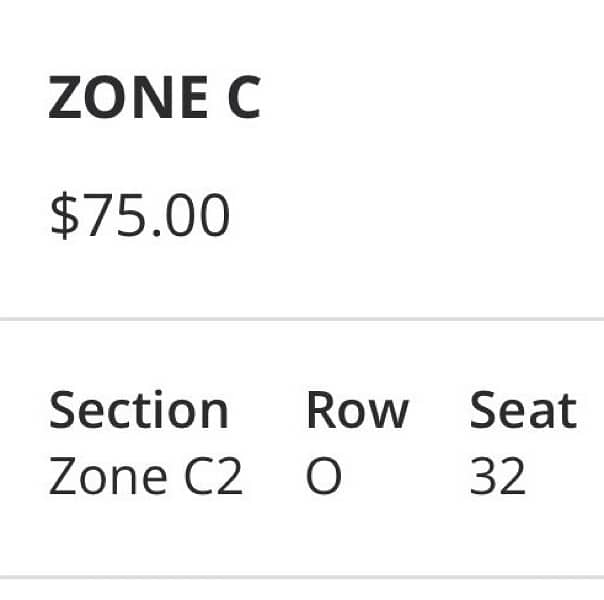Click the word ZONE in the heading
The height and width of the screenshot is (600, 604).
[118, 99]
